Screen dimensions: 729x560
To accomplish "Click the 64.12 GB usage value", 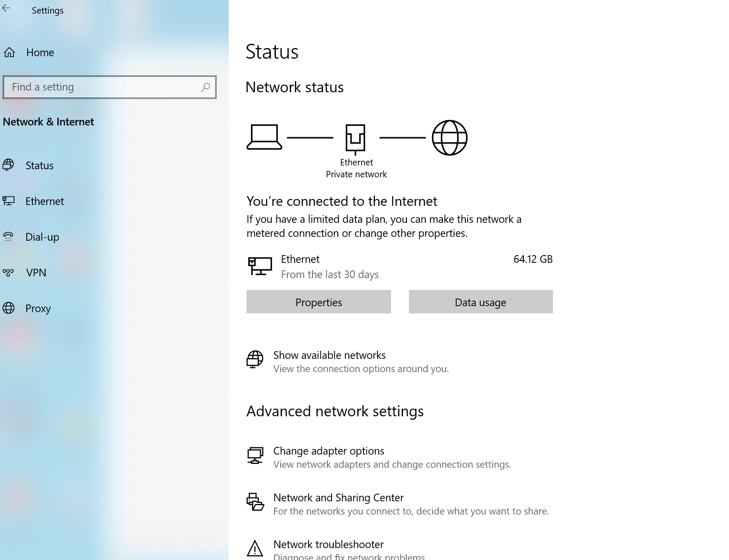I will click(x=533, y=259).
